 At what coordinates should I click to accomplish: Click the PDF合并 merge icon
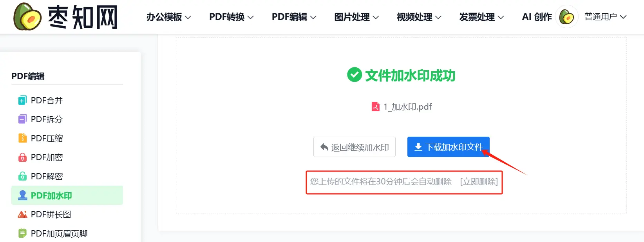pyautogui.click(x=23, y=100)
